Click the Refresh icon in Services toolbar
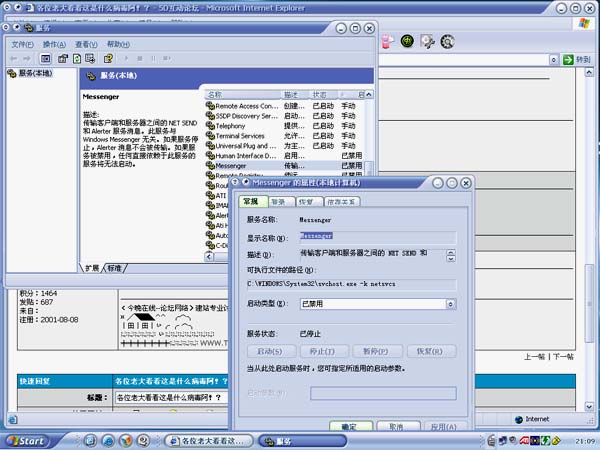This screenshot has width=600, height=450. click(x=77, y=59)
